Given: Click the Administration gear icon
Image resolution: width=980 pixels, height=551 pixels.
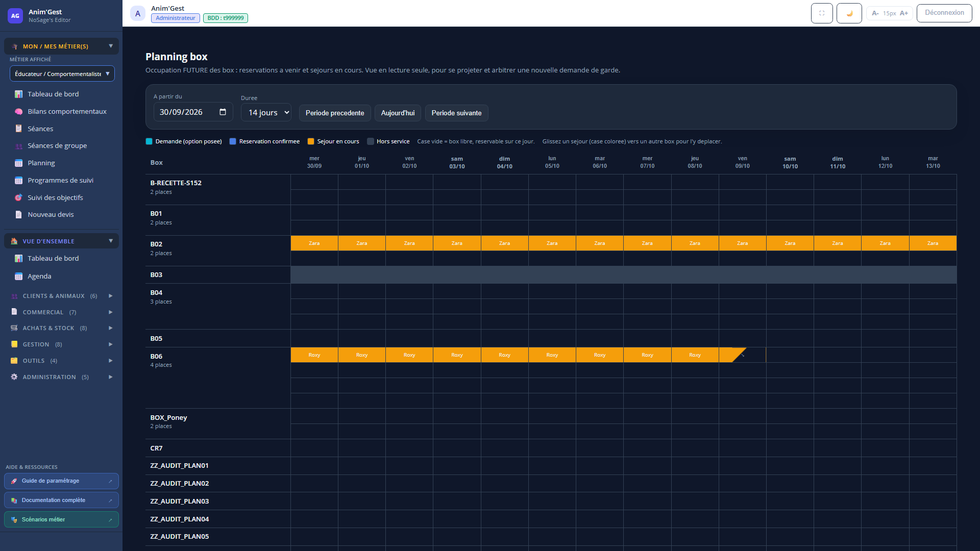Looking at the screenshot, I should pyautogui.click(x=14, y=377).
